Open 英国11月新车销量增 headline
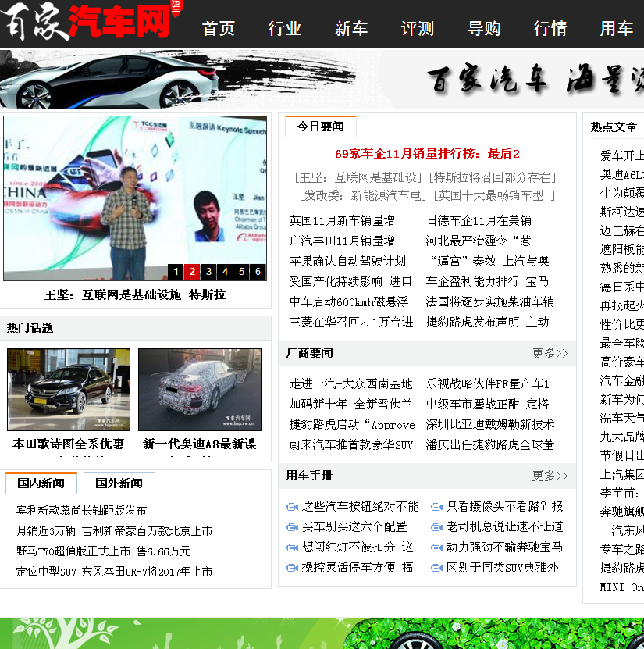This screenshot has width=644, height=649. coord(342,220)
